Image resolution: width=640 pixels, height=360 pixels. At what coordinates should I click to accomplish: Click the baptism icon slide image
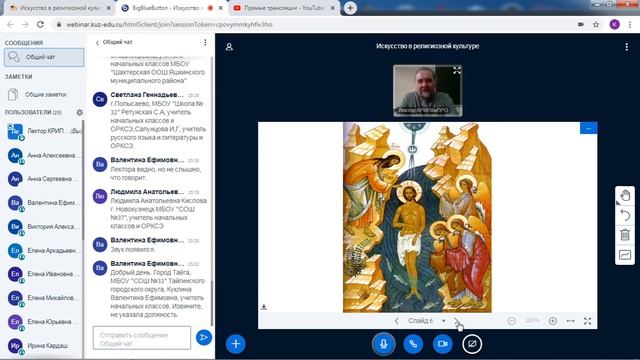point(417,217)
